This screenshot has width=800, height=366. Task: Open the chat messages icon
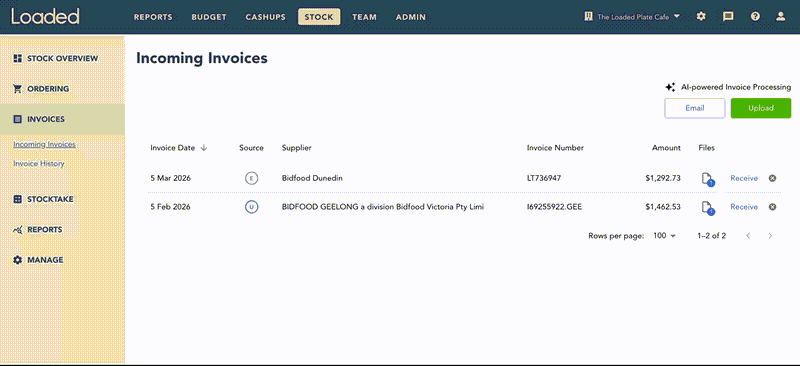click(x=728, y=16)
